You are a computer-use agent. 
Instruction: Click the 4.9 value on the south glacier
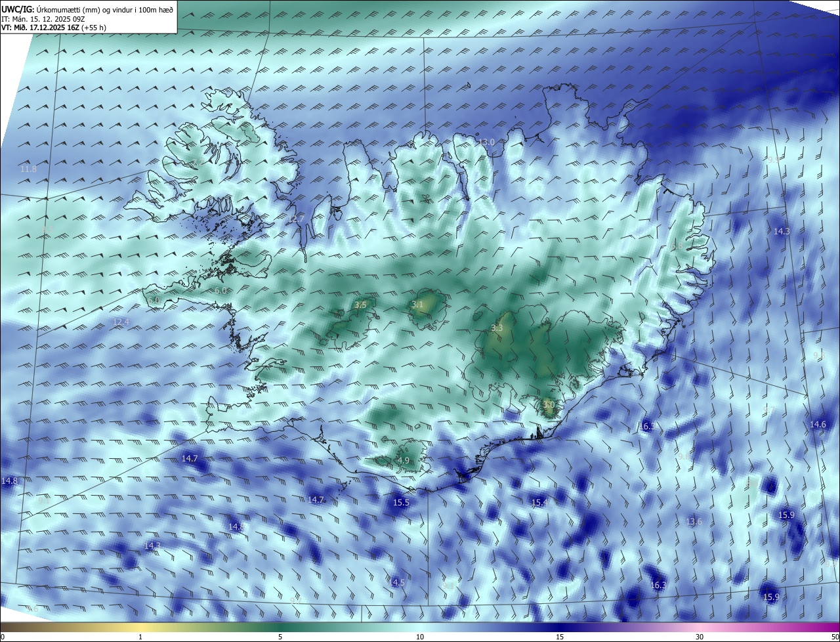pos(403,461)
